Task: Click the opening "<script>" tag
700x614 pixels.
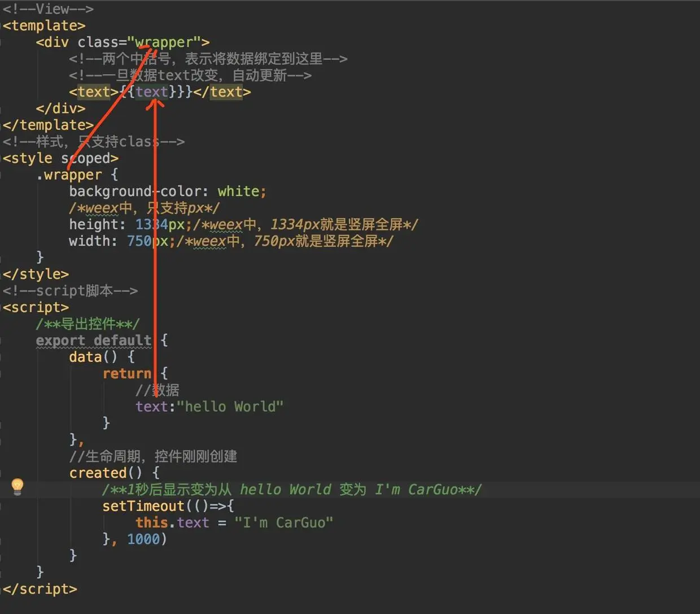Action: [x=36, y=307]
